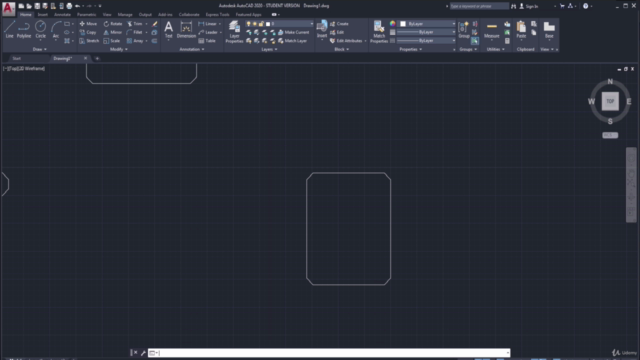Viewport: 640px width, 360px height.
Task: Click the object color wheel icon
Action: point(393,24)
